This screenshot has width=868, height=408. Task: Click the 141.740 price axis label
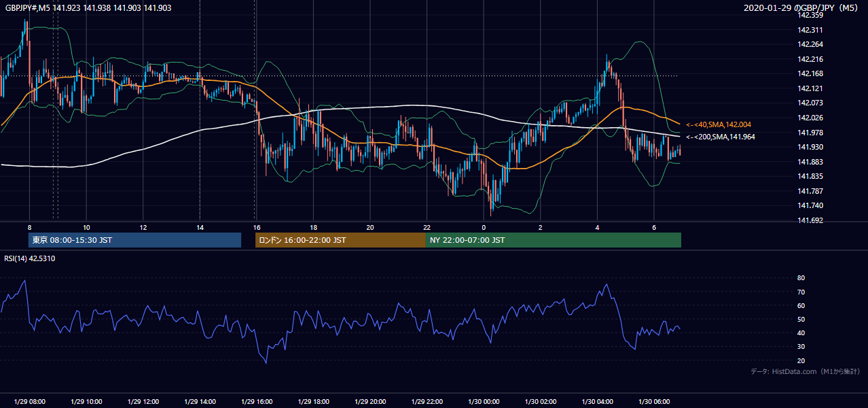coord(810,205)
